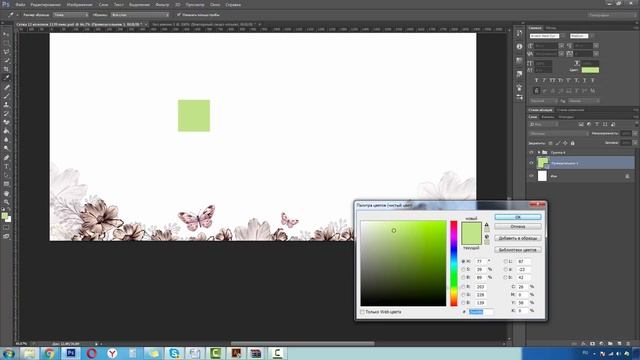Switch to the Каналы tab
The height and width of the screenshot is (360, 640).
tap(548, 117)
